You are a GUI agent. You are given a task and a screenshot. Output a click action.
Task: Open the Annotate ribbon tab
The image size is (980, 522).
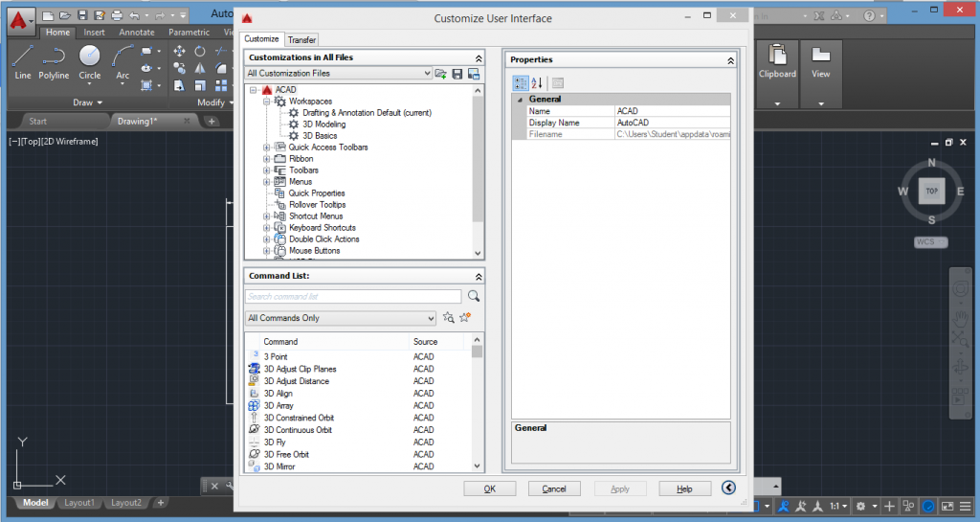[x=137, y=32]
